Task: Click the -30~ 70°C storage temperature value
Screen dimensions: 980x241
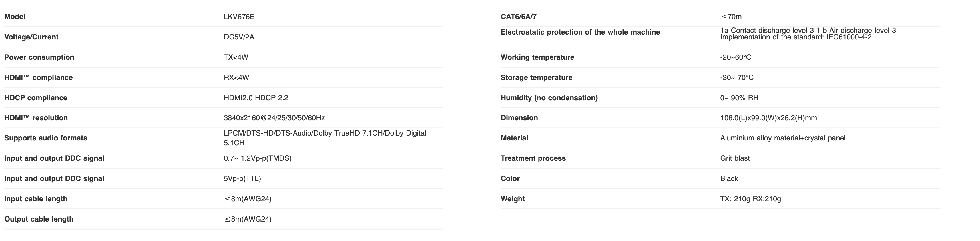Action: [x=736, y=78]
